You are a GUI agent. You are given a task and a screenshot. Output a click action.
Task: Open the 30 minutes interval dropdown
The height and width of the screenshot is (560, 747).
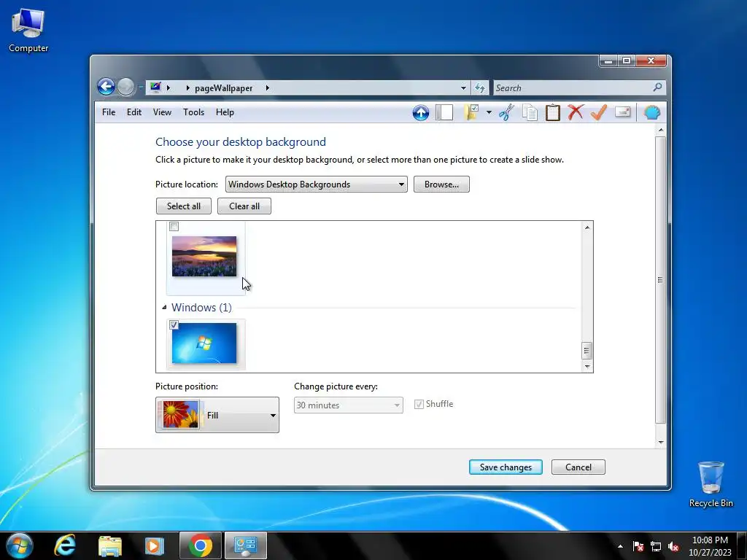coord(348,405)
